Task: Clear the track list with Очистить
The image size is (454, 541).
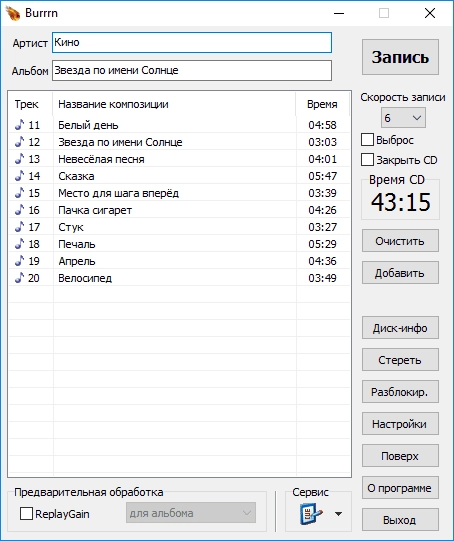Action: click(400, 241)
